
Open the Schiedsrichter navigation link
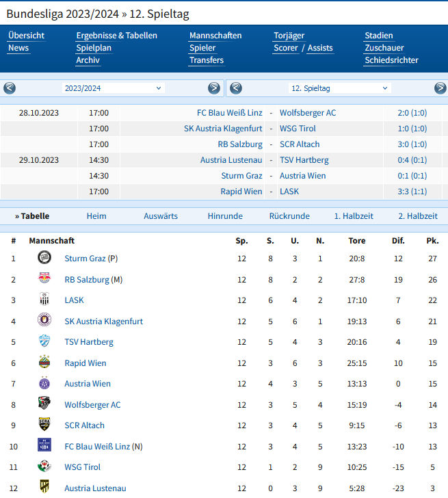(391, 60)
